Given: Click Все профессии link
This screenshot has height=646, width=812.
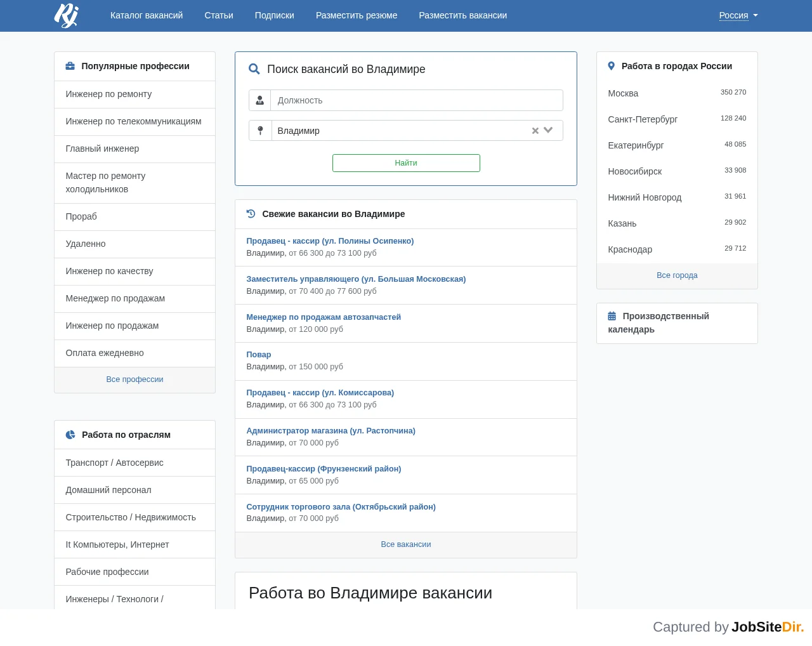Looking at the screenshot, I should 134,379.
